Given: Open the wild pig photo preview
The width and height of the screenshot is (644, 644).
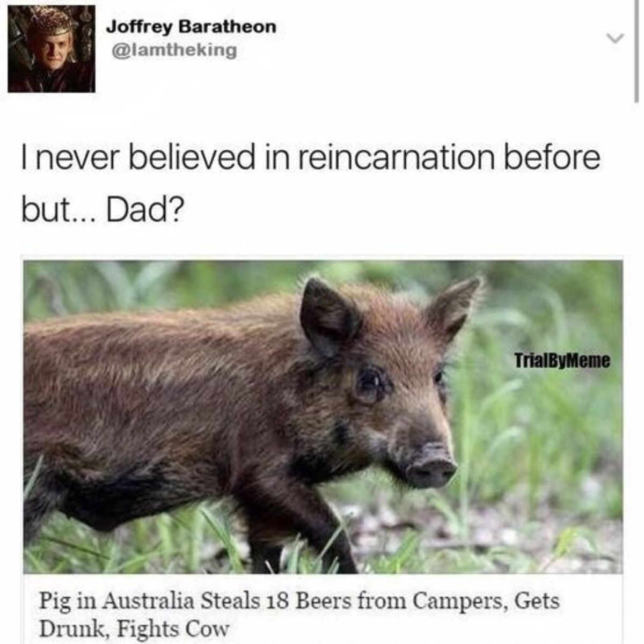Looking at the screenshot, I should 323,417.
